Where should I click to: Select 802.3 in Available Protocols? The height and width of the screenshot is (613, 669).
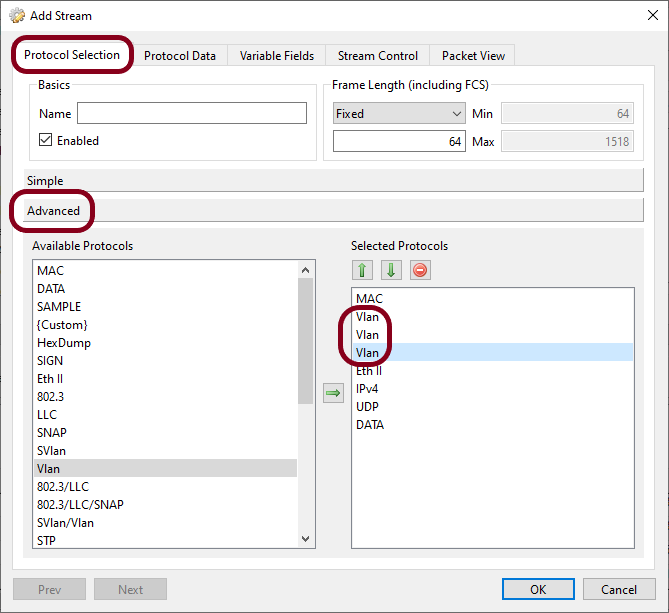click(166, 397)
